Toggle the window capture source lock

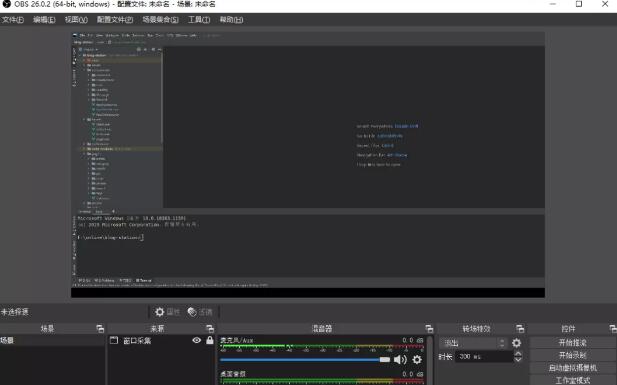pyautogui.click(x=210, y=340)
